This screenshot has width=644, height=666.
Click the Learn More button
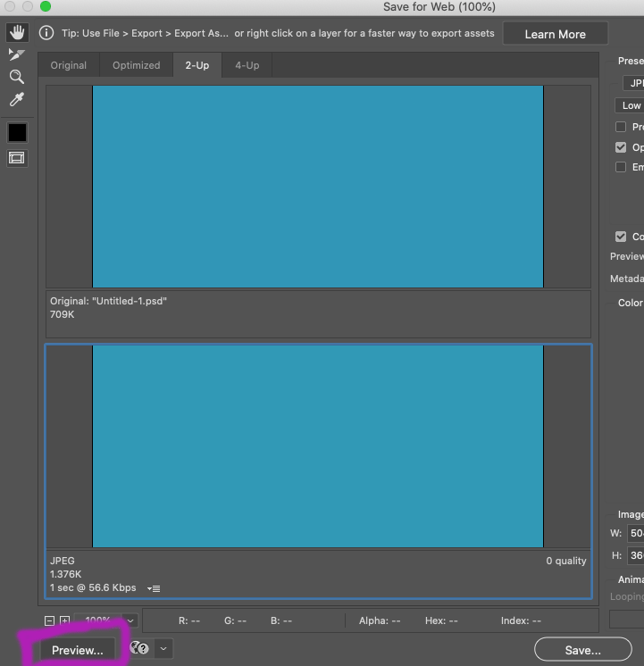(556, 34)
